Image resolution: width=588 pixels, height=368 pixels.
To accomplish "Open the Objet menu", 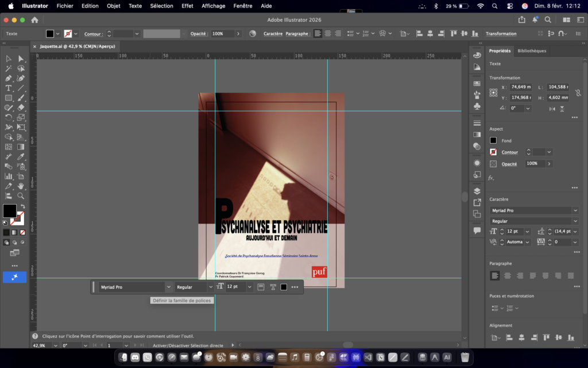I will [x=113, y=6].
